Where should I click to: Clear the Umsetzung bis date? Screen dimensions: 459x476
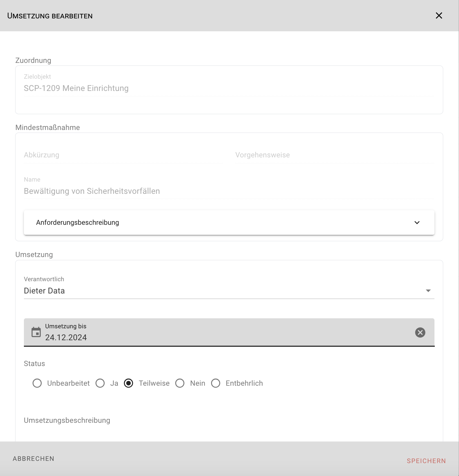420,332
